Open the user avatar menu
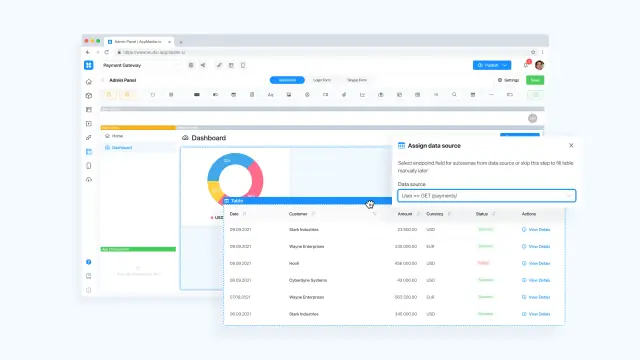 [x=539, y=65]
